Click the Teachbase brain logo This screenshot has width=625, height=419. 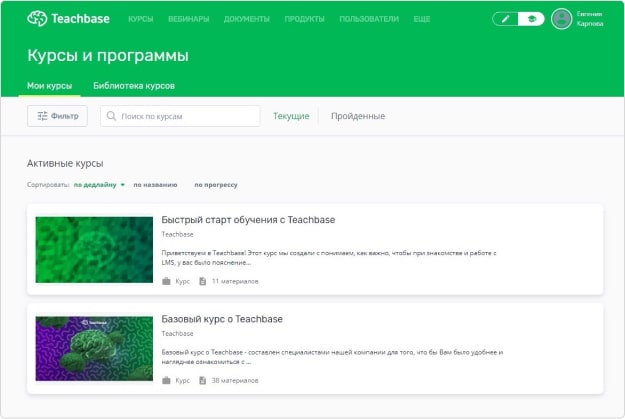[37, 18]
